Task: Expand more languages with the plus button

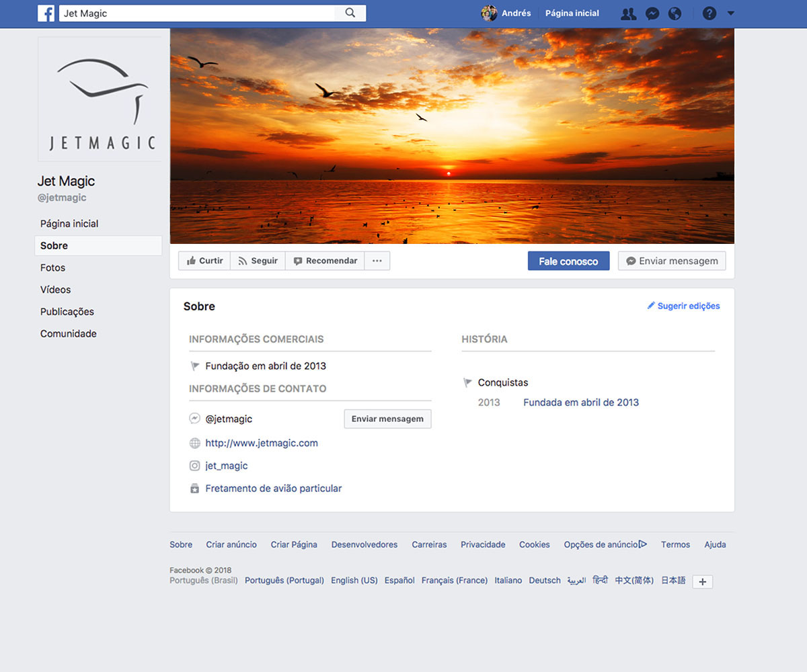Action: coord(702,581)
